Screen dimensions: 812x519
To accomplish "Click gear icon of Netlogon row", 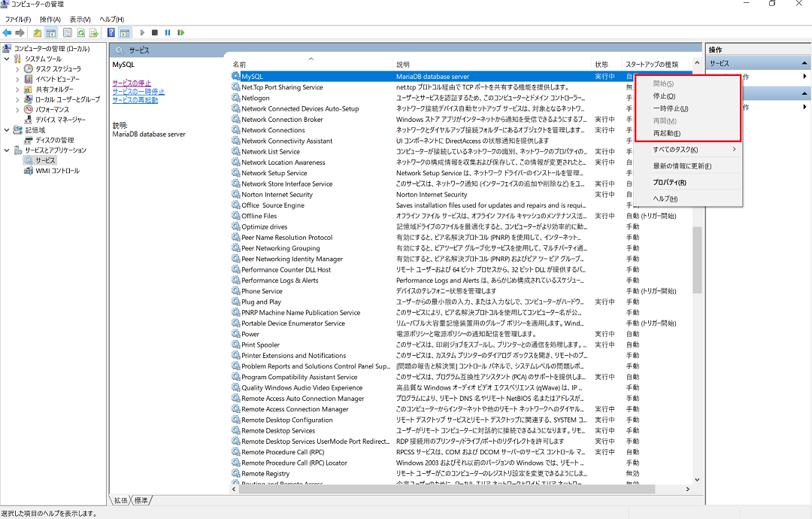I will pyautogui.click(x=235, y=98).
